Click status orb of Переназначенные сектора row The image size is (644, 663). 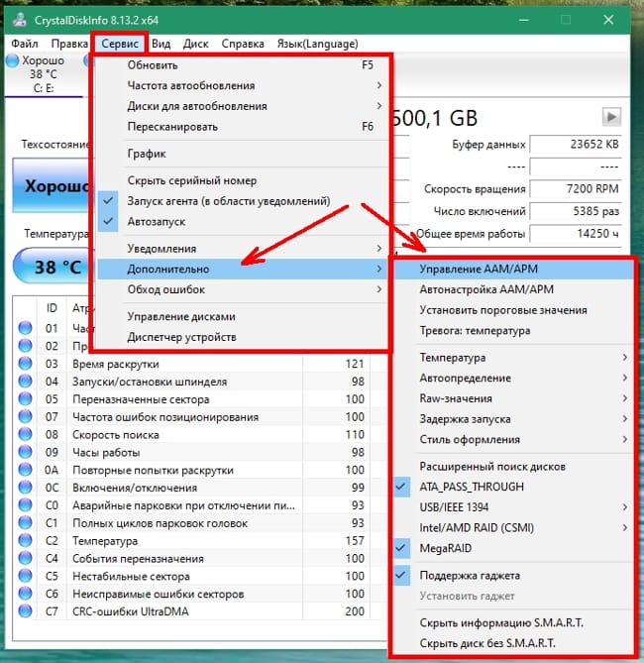click(26, 399)
